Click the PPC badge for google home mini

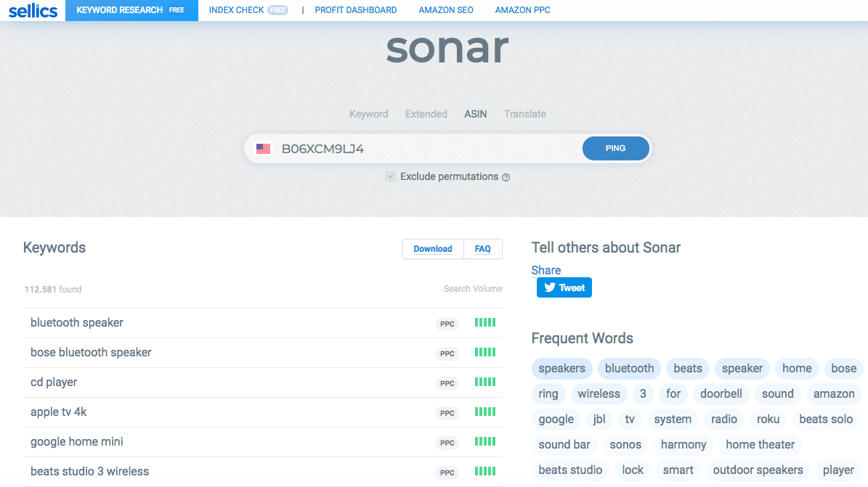pos(447,443)
